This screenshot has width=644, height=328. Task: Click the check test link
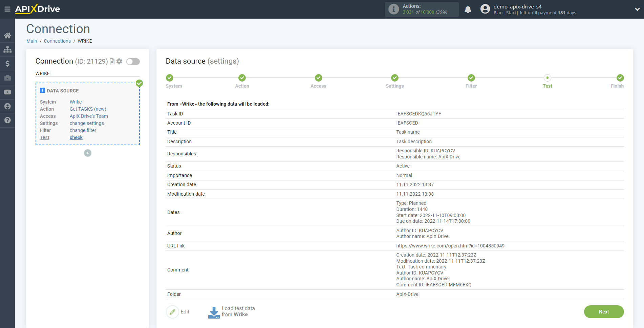pyautogui.click(x=76, y=137)
